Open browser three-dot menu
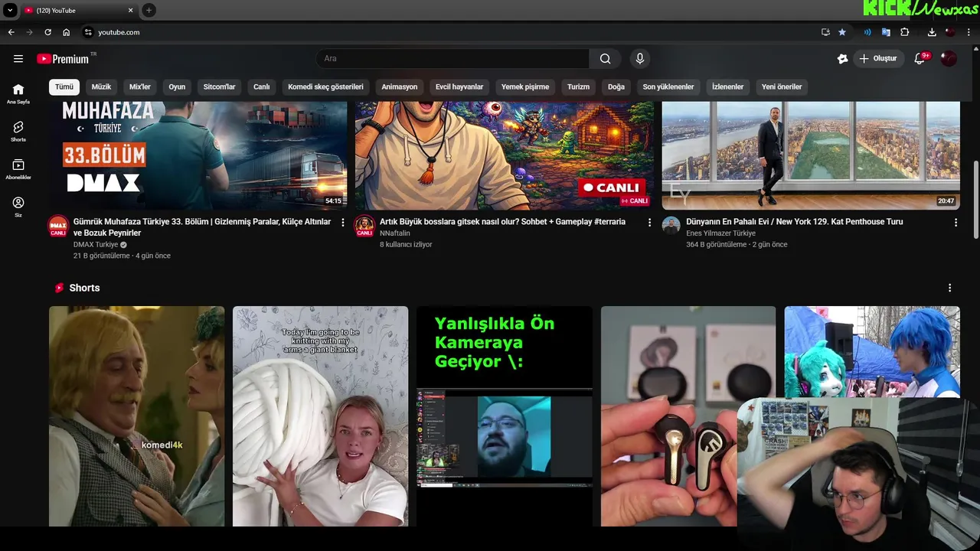Screen dimensions: 980x551 point(969,32)
